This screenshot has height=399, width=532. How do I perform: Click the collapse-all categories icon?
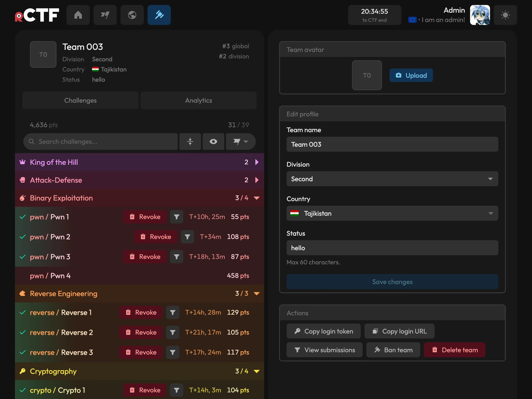pyautogui.click(x=190, y=142)
